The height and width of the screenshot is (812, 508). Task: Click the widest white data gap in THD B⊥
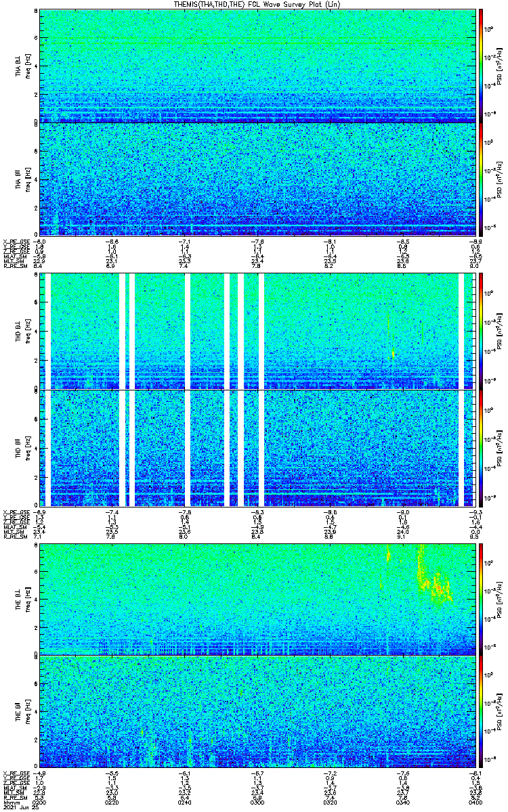point(123,331)
